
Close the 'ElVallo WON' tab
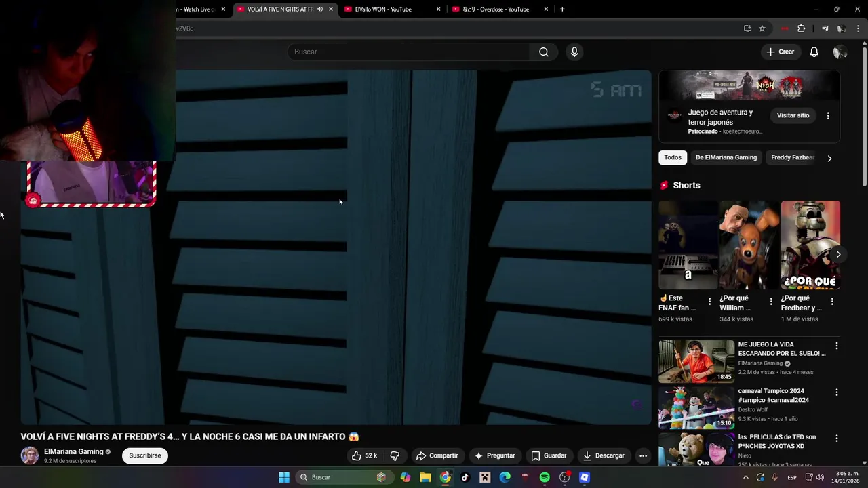coord(438,9)
